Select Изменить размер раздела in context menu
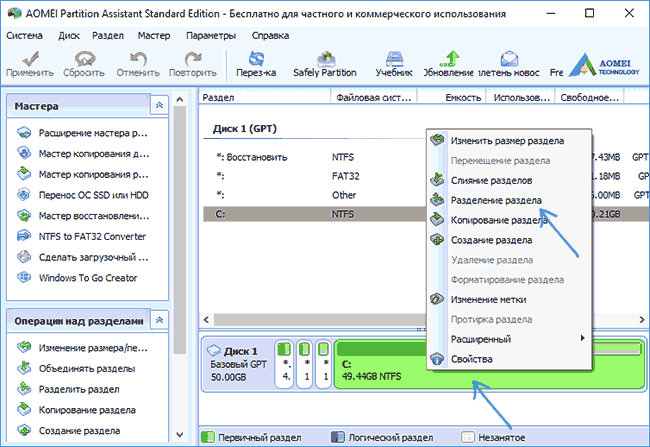The height and width of the screenshot is (447, 650). click(x=506, y=141)
